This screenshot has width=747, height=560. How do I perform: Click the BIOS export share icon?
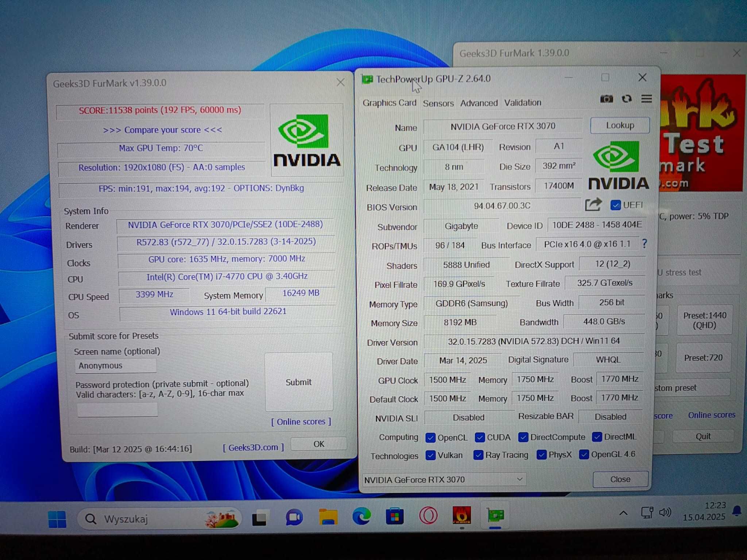[x=593, y=205]
